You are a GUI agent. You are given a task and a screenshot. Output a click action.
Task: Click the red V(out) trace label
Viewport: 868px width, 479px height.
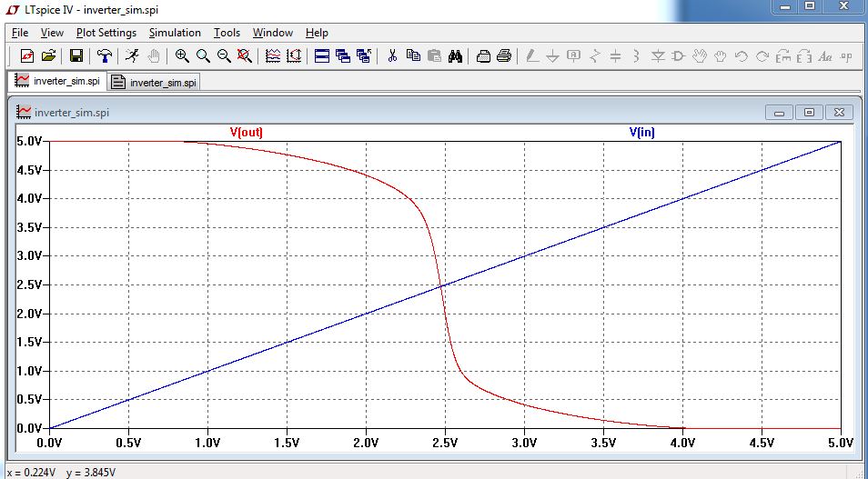[x=247, y=132]
